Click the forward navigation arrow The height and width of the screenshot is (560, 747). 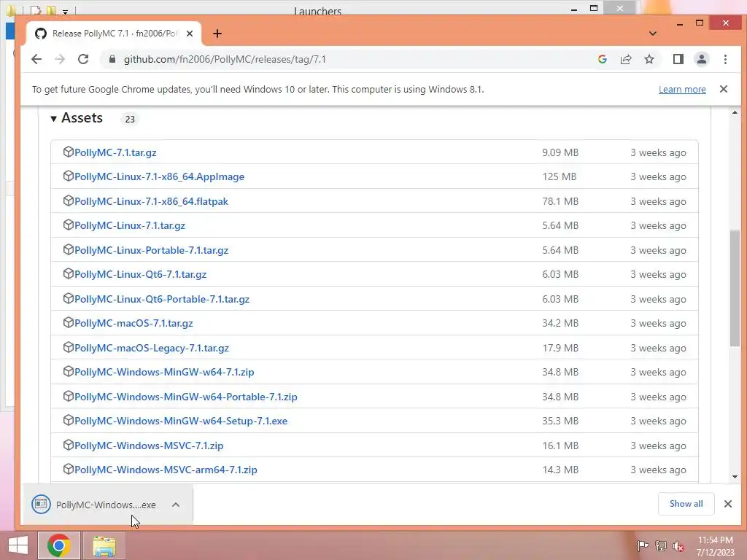click(x=60, y=59)
